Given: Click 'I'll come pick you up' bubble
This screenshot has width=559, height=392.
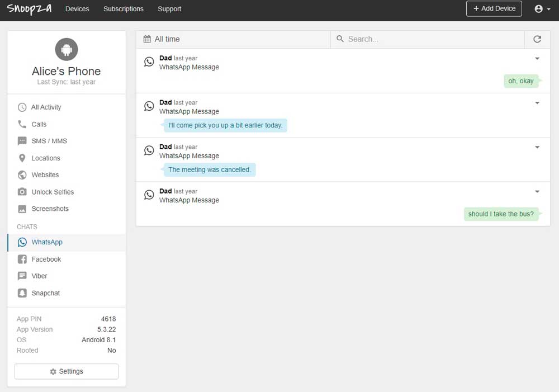Looking at the screenshot, I should click(225, 125).
